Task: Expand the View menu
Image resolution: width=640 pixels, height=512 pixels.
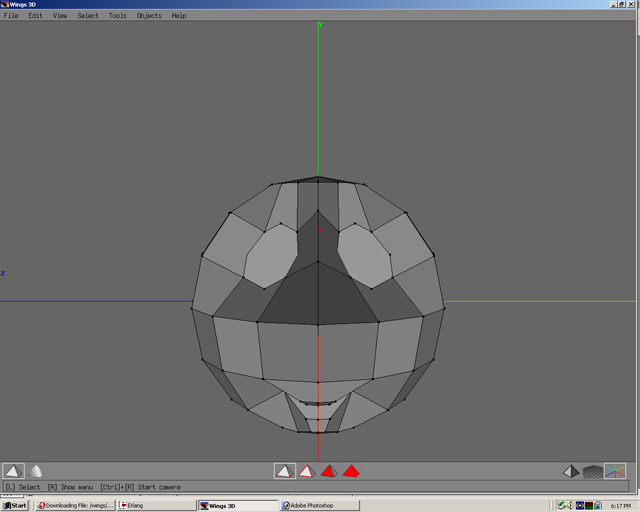Action: click(x=60, y=16)
